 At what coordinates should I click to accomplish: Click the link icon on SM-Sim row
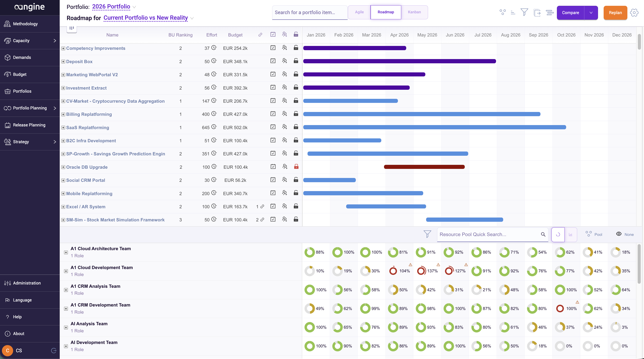(262, 220)
